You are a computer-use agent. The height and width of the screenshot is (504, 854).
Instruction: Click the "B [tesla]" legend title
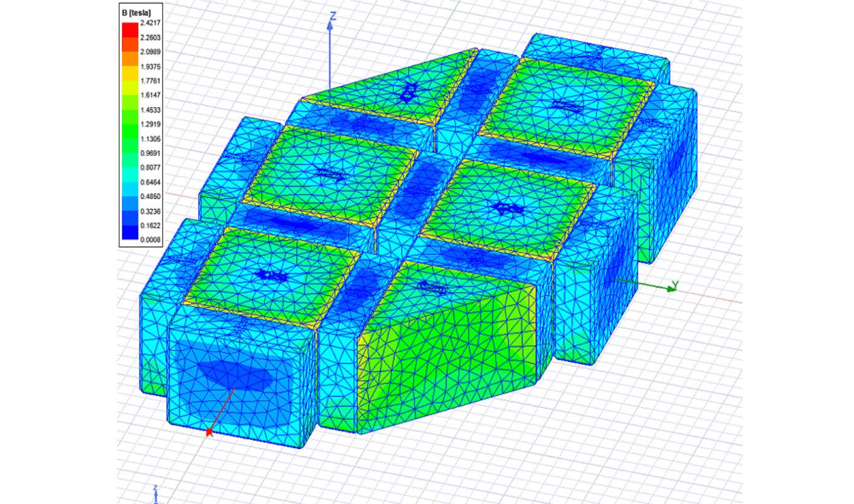[x=136, y=12]
